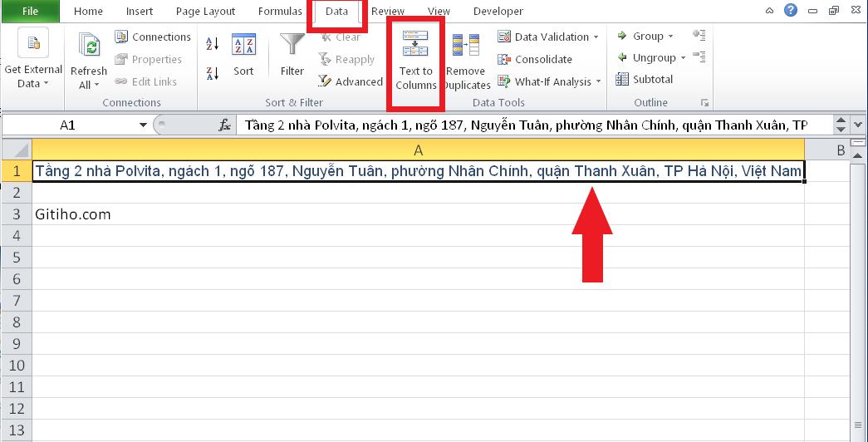Click Remove Duplicates icon
Screen dimensions: 868x442
coord(465,46)
